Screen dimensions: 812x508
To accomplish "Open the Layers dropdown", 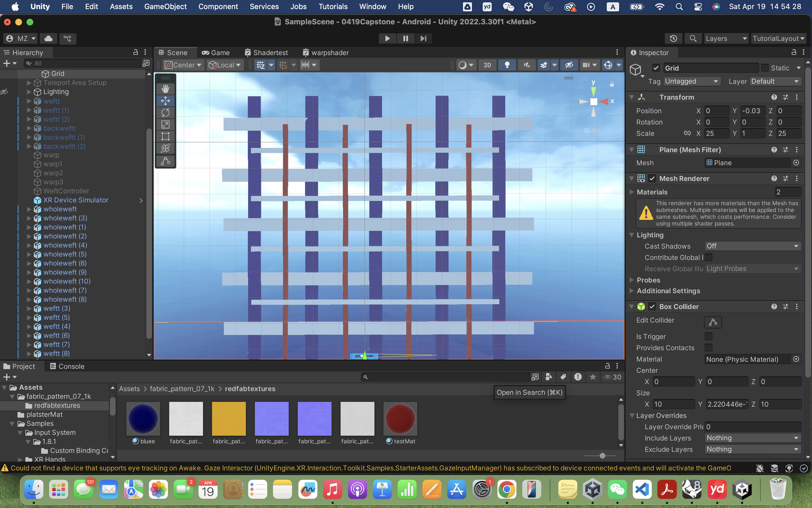I will coord(725,38).
